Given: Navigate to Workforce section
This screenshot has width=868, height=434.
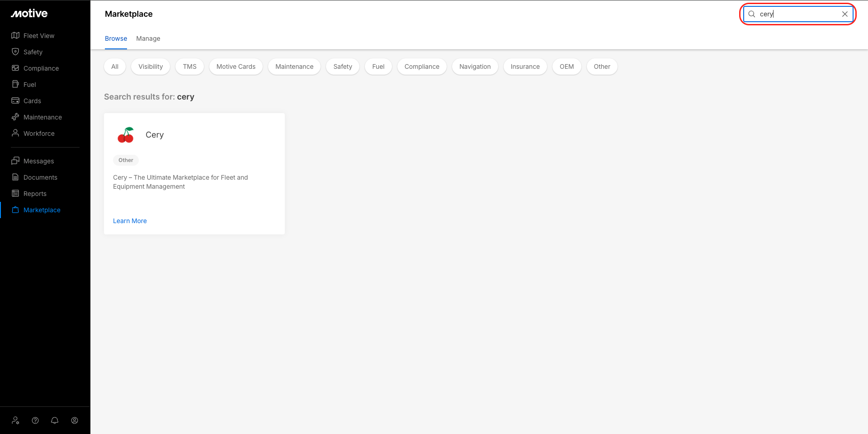Looking at the screenshot, I should pos(39,134).
